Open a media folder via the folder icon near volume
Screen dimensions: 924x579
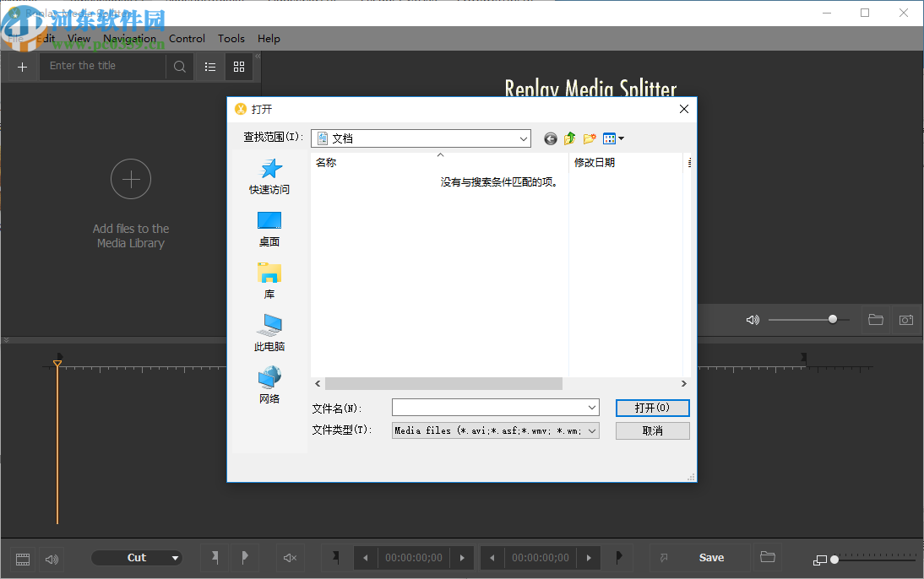[875, 320]
